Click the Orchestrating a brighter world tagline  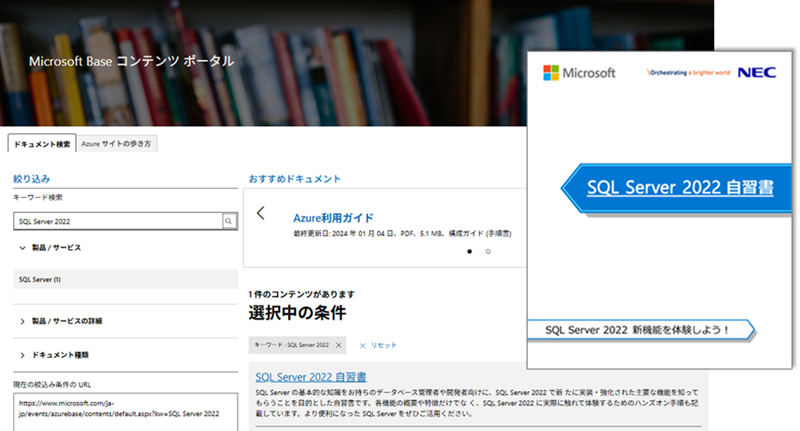(689, 72)
